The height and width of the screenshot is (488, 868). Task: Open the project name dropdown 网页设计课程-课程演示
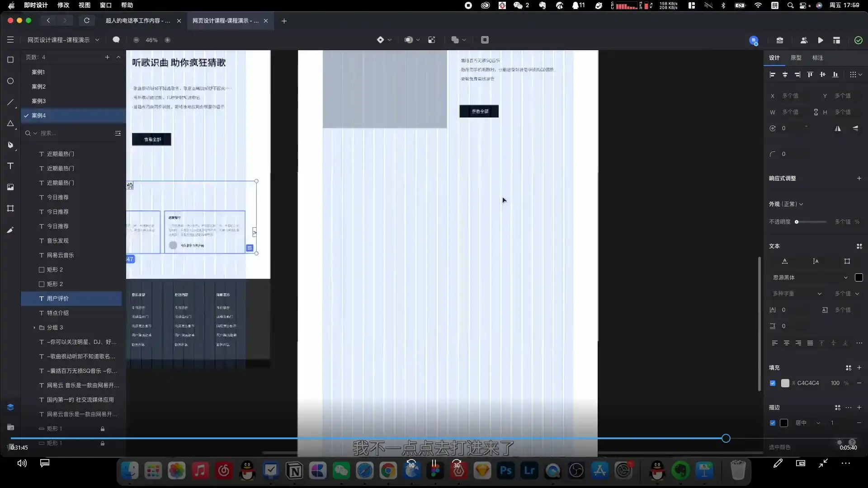(63, 40)
